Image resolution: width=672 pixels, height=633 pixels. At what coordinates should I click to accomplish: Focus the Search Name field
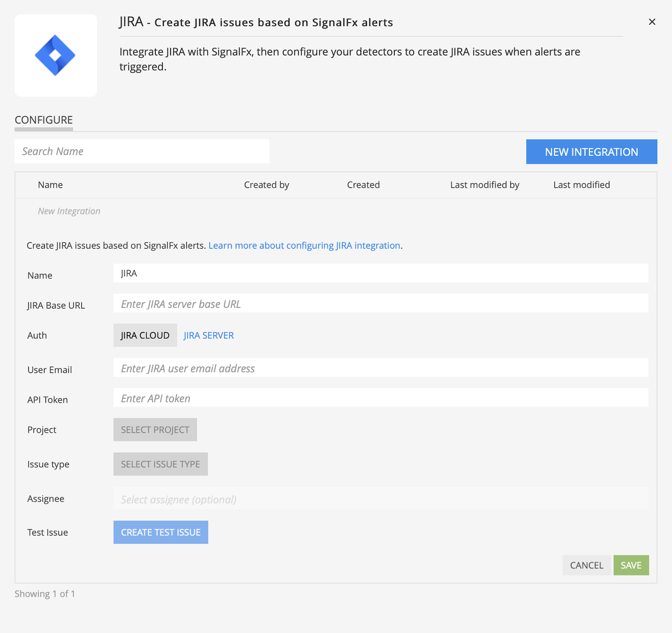(x=142, y=151)
